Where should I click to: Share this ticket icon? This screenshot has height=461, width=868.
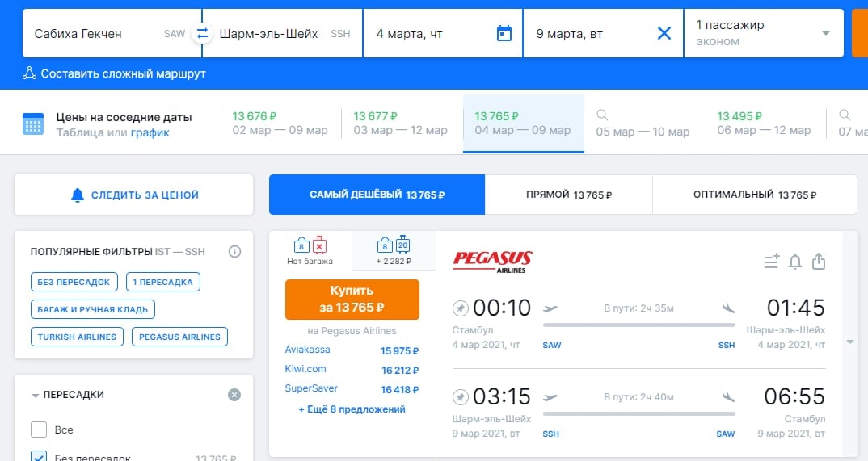click(x=819, y=261)
